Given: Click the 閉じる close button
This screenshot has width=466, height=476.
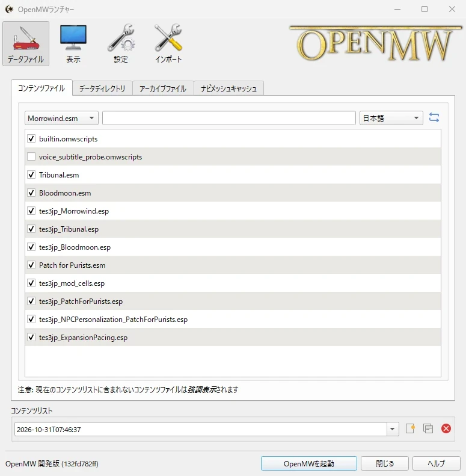Looking at the screenshot, I should pos(385,463).
